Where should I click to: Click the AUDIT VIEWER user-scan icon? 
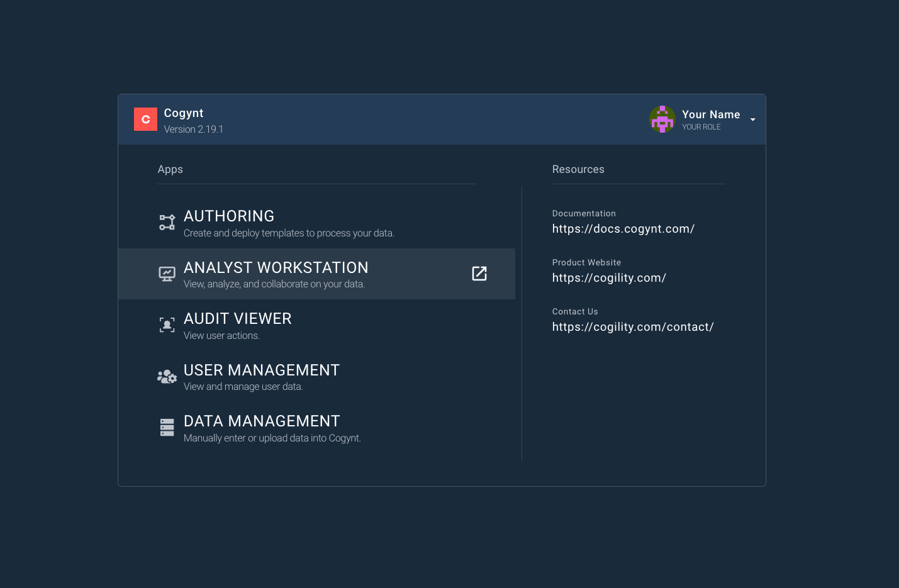(x=167, y=325)
